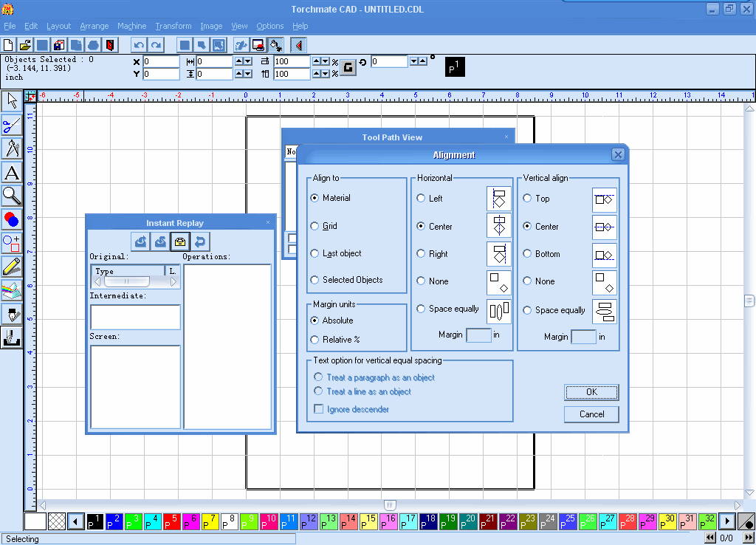Viewport: 756px width, 545px height.
Task: Increase horizontal scale percent stepper
Action: tap(317, 61)
